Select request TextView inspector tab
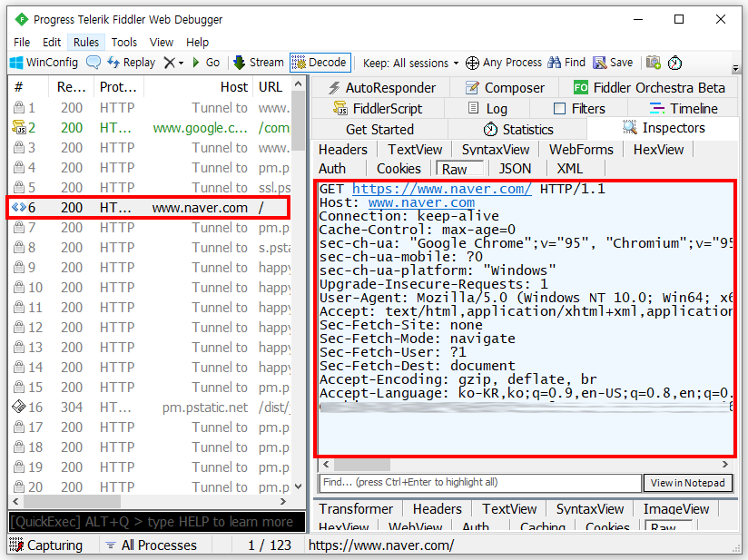The height and width of the screenshot is (560, 748). coord(415,150)
